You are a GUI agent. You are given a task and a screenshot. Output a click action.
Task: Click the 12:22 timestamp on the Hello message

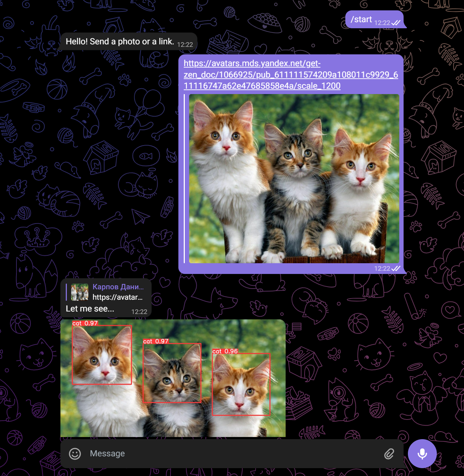tap(185, 45)
